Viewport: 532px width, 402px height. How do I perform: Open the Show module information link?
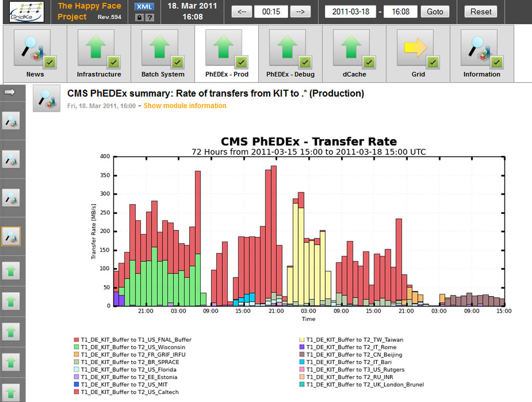[x=185, y=105]
